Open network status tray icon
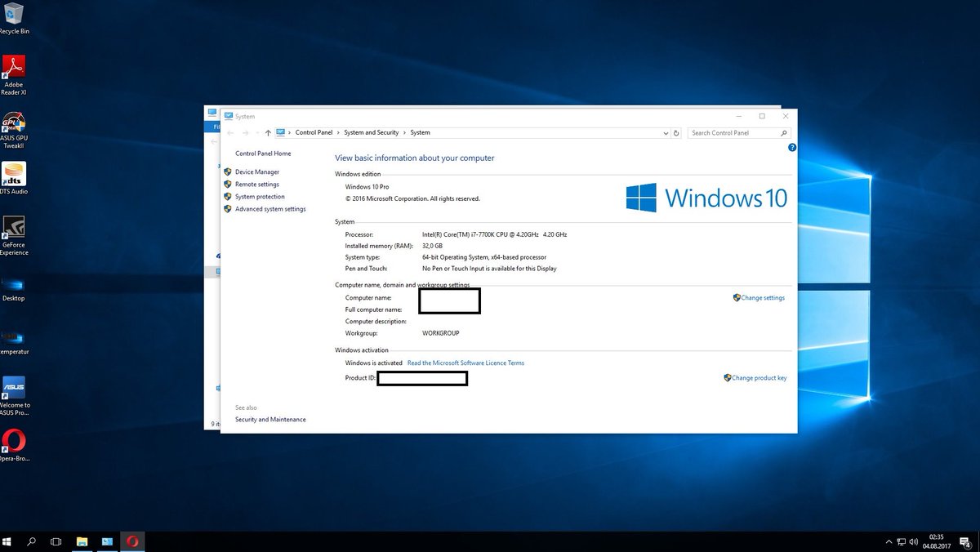This screenshot has height=552, width=980. coord(902,541)
